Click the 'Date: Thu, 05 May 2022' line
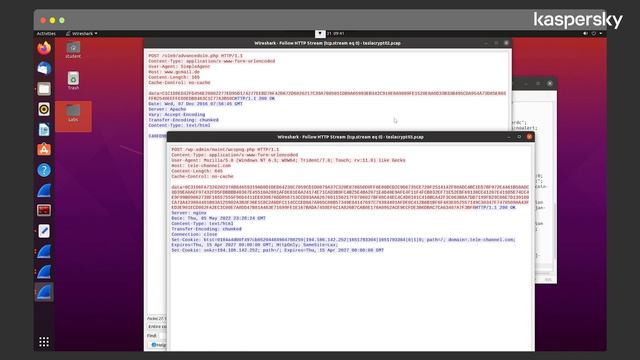The height and width of the screenshot is (360, 640). click(x=218, y=218)
